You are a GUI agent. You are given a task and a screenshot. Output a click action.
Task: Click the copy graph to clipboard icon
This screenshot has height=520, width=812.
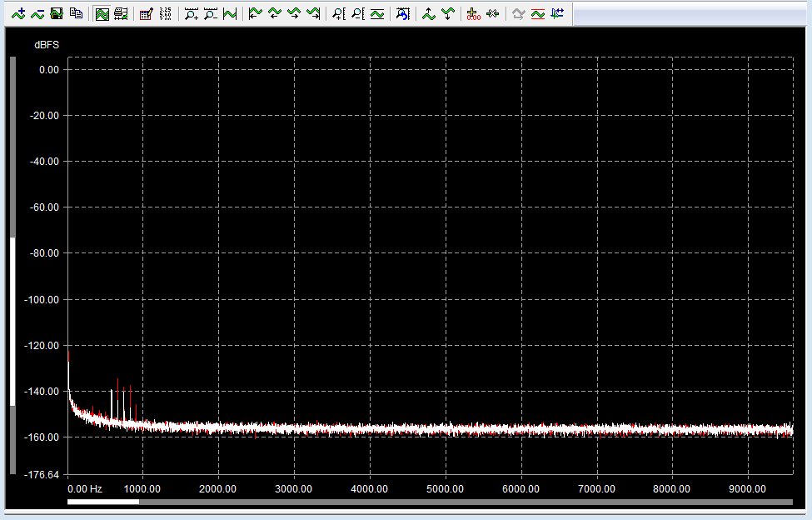[76, 14]
